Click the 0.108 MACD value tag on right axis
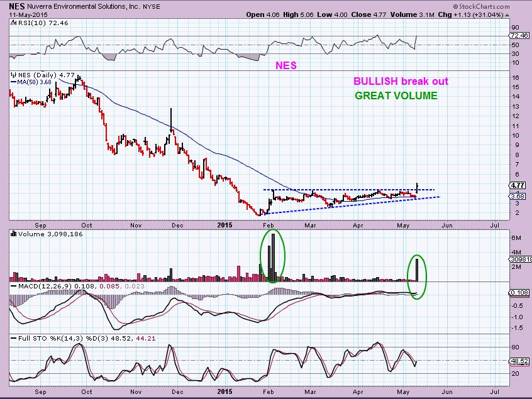 click(519, 293)
